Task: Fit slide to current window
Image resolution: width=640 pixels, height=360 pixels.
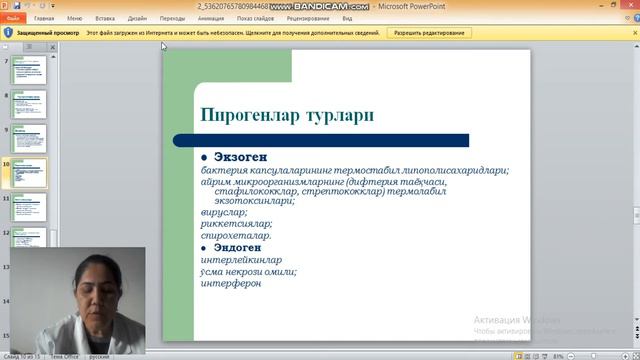Action: coord(636,356)
